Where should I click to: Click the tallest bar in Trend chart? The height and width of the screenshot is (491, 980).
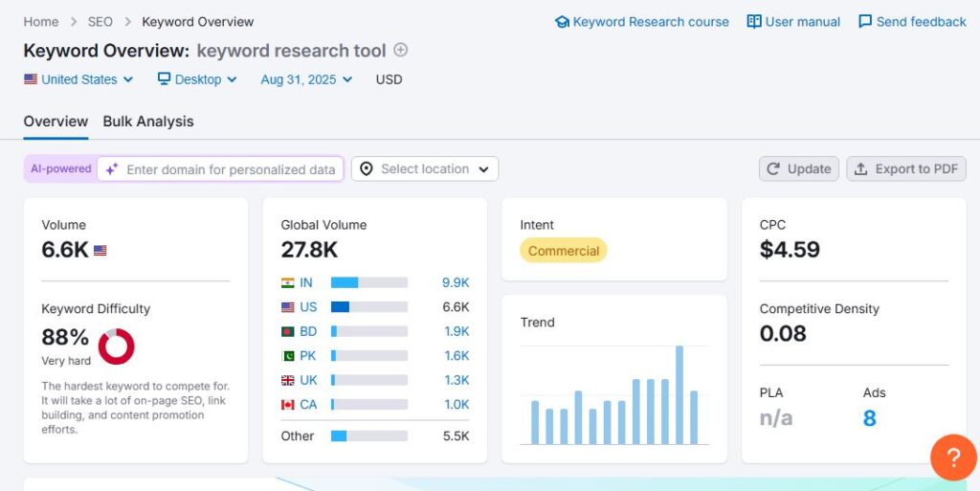679,394
